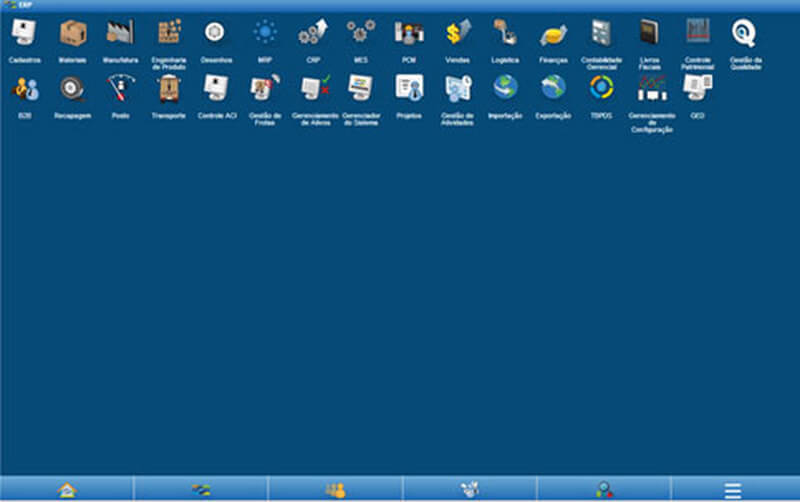Open the users group tab in bottom bar
The width and height of the screenshot is (800, 502).
click(x=335, y=489)
